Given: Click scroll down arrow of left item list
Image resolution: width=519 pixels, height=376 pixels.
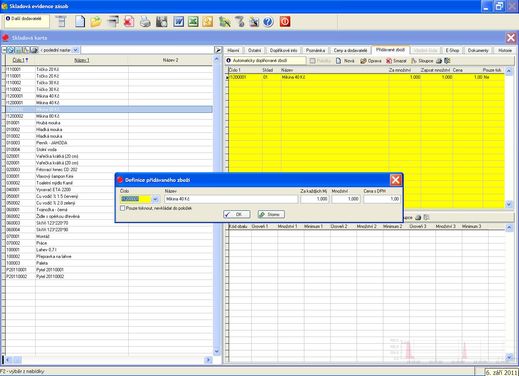Looking at the screenshot, I should pyautogui.click(x=216, y=352).
